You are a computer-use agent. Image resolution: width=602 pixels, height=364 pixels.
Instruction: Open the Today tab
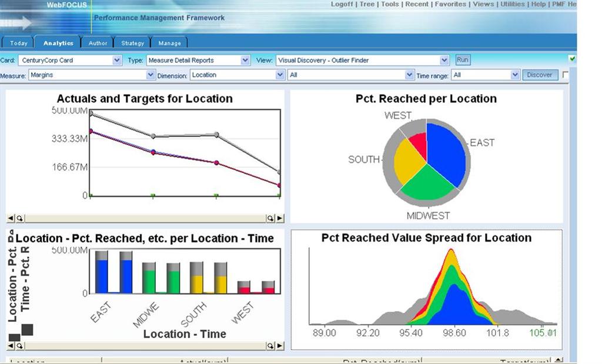click(18, 43)
